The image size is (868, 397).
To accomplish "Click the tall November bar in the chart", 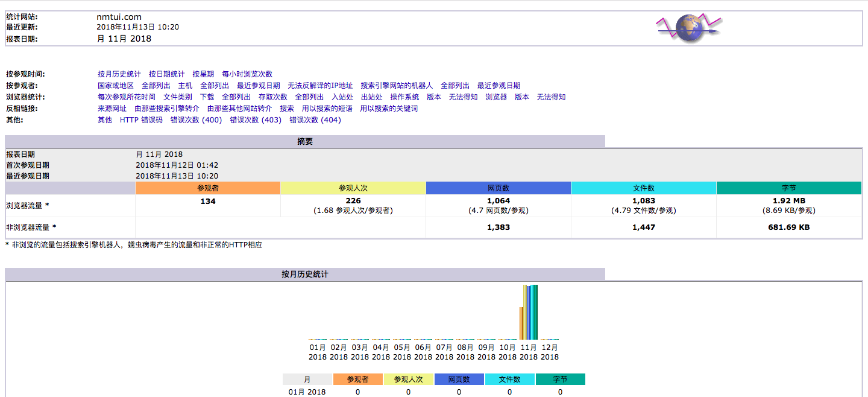I will click(530, 311).
